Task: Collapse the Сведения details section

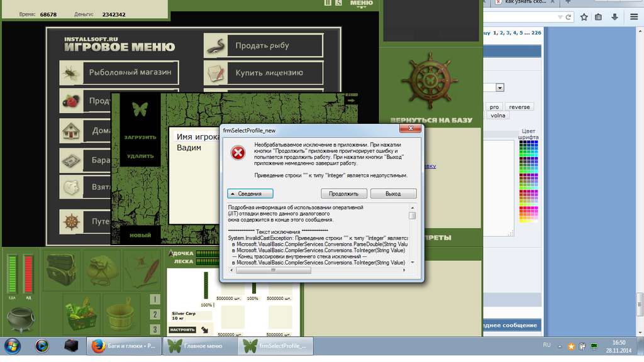Action: [x=250, y=194]
